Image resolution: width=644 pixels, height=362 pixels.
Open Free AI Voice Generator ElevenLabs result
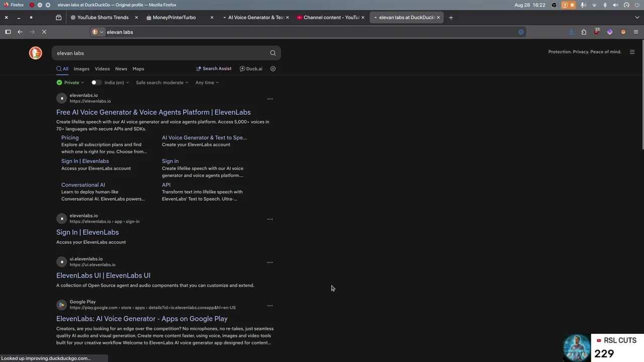tap(153, 113)
